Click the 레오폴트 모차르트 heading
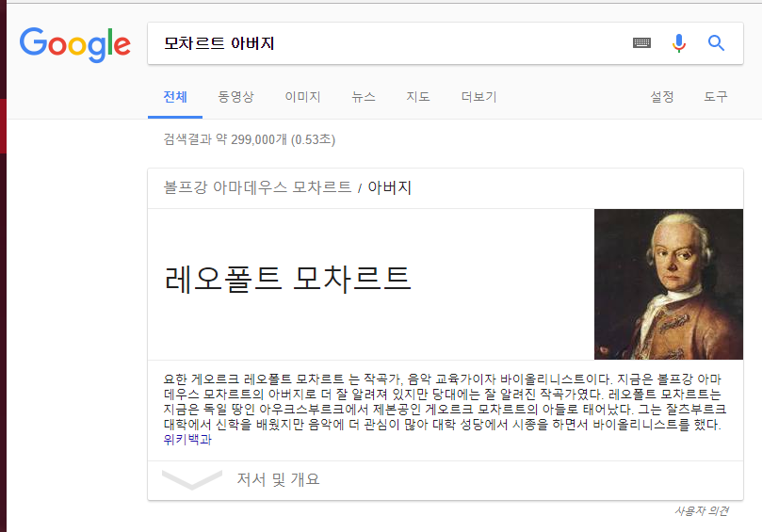This screenshot has height=532, width=762. pos(287,279)
